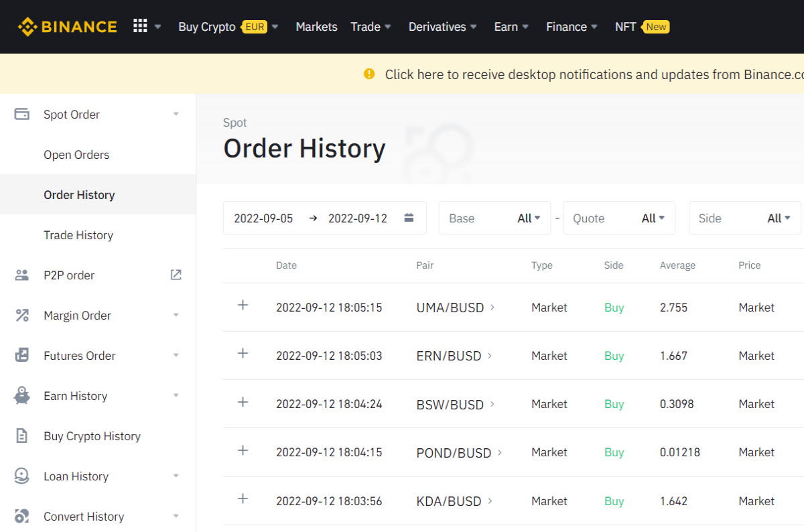
Task: Click the Buy Crypto History document icon
Action: click(22, 436)
